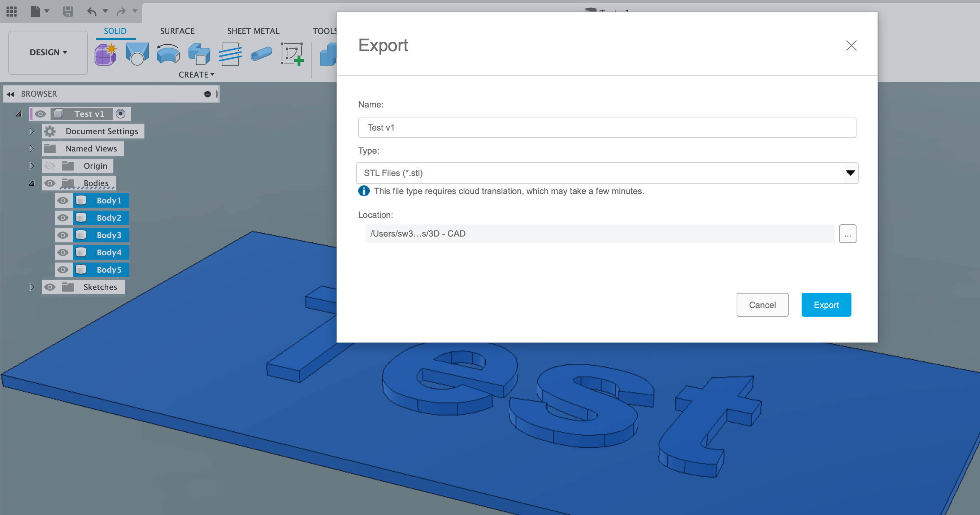Click the Create Sketch icon
This screenshot has height=515, width=980.
click(292, 54)
